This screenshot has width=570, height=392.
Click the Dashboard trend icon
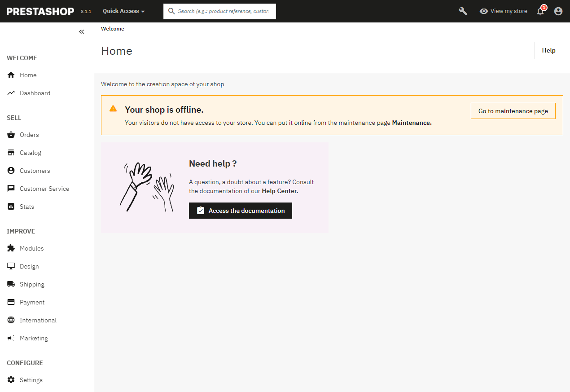pyautogui.click(x=11, y=93)
